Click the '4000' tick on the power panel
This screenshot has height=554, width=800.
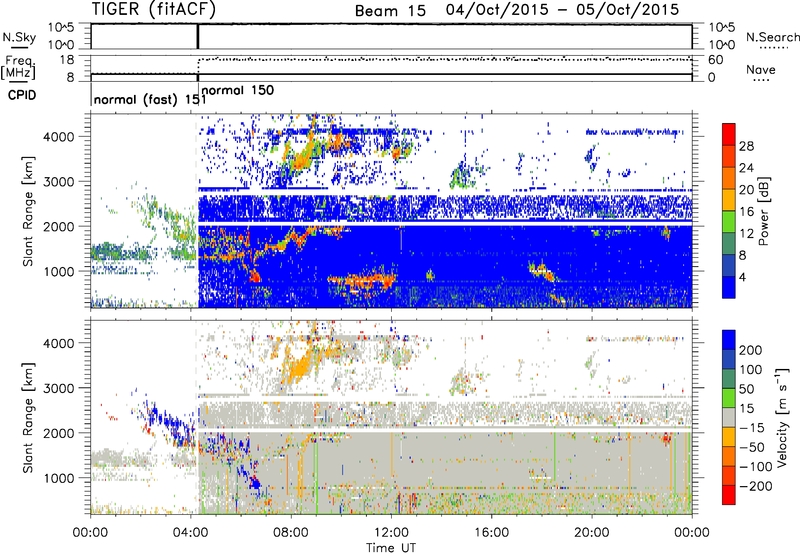tap(58, 137)
